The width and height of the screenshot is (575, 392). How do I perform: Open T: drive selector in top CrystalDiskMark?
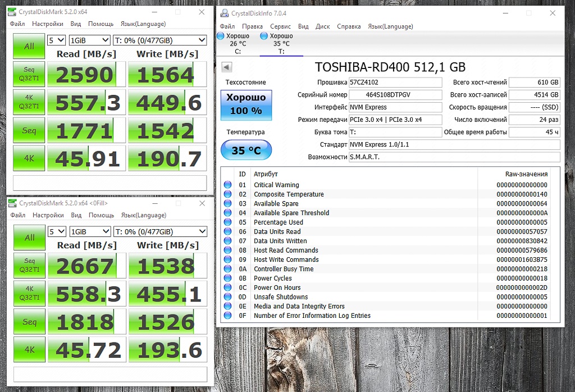[160, 40]
